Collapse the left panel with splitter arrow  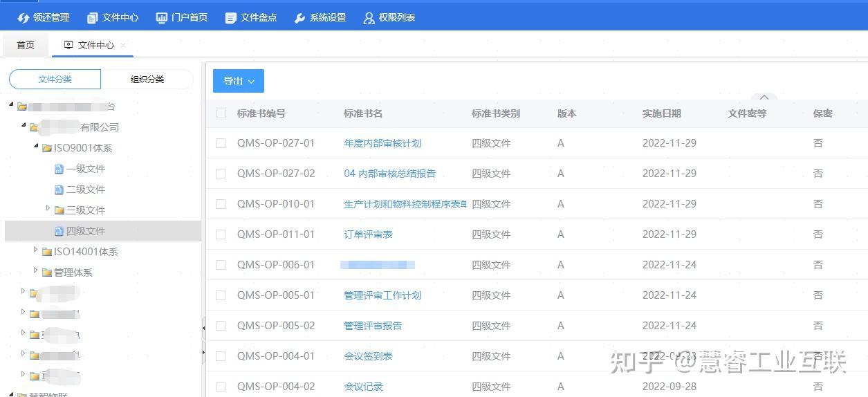(203, 328)
